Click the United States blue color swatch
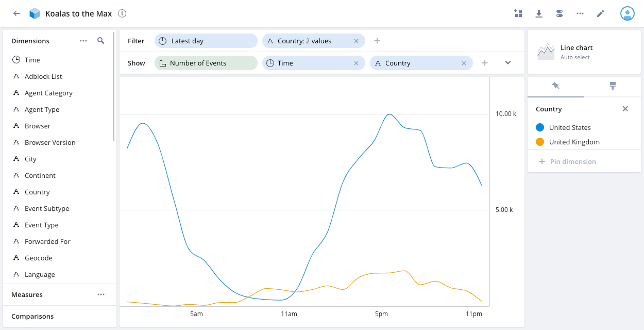Screen dimensions: 644x330 click(x=540, y=127)
